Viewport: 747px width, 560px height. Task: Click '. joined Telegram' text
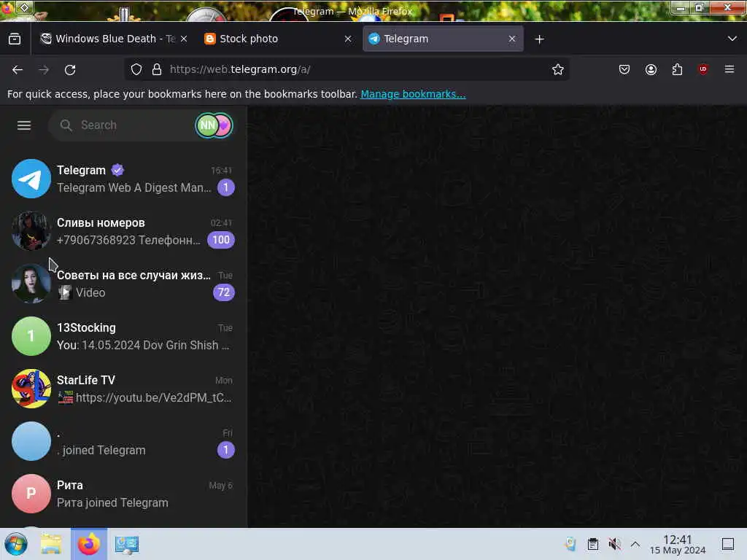click(101, 450)
